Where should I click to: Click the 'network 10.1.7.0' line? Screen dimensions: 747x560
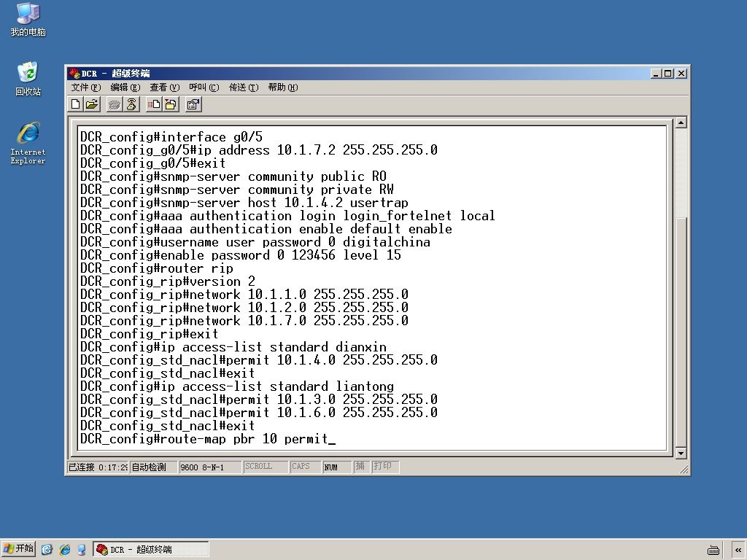pyautogui.click(x=244, y=321)
